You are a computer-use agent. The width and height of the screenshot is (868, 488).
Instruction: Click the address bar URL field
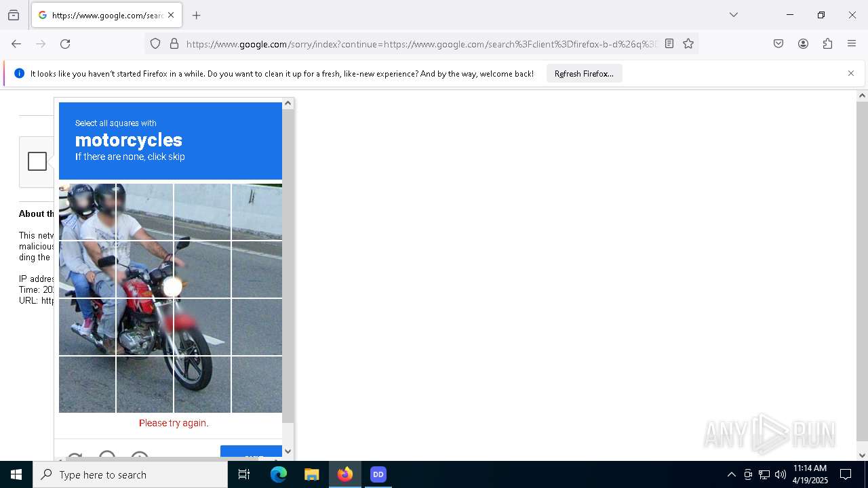pos(422,44)
